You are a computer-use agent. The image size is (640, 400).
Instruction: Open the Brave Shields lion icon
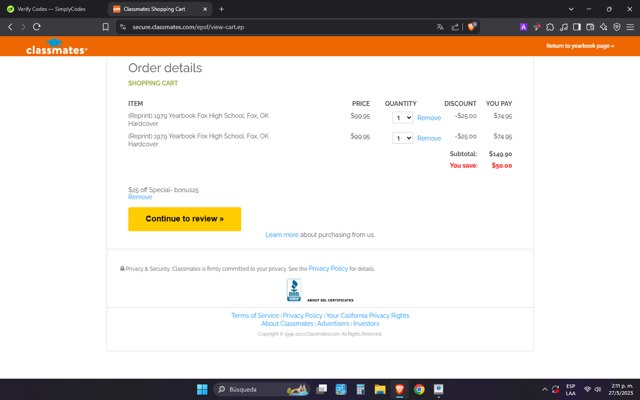pos(472,27)
